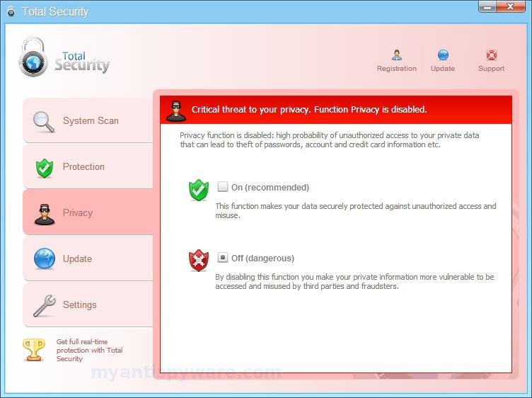The width and height of the screenshot is (532, 398).
Task: Click the 'Privacy function is disabled' description paragraph
Action: click(330, 140)
